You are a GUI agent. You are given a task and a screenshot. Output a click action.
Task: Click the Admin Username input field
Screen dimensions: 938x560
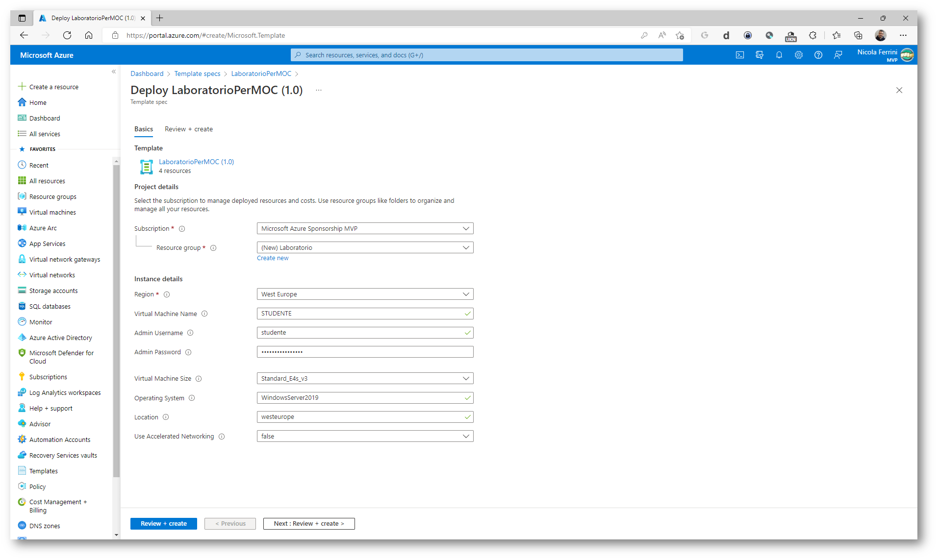(361, 333)
